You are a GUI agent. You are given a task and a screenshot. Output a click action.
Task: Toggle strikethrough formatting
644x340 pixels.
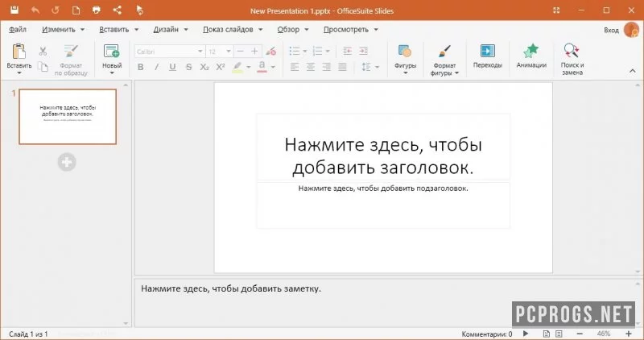point(188,67)
